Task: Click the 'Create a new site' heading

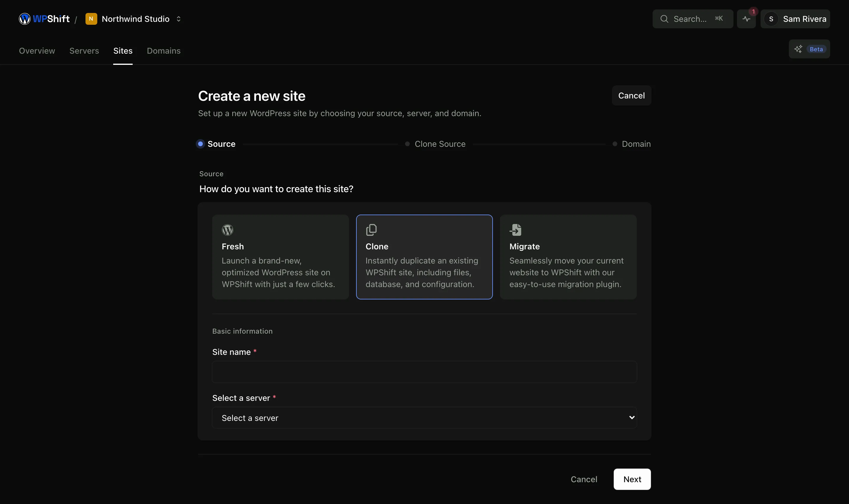Action: [252, 96]
